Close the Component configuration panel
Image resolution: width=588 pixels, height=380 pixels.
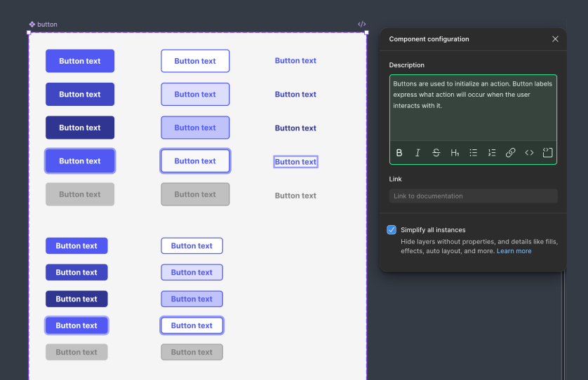(555, 39)
